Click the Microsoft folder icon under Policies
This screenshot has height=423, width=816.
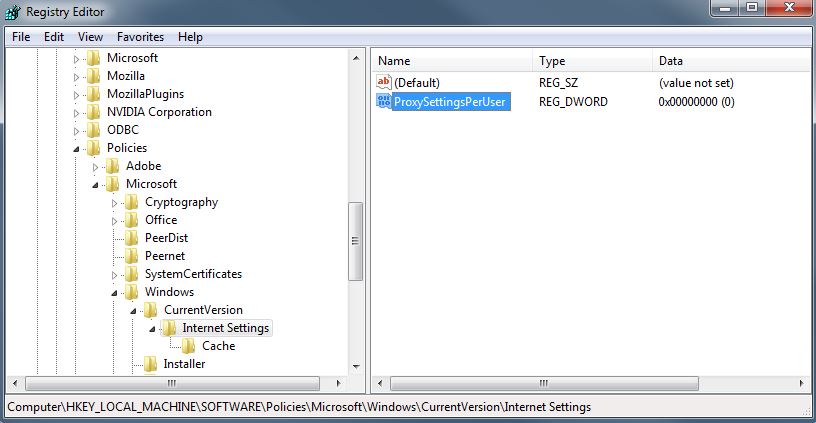coord(112,184)
